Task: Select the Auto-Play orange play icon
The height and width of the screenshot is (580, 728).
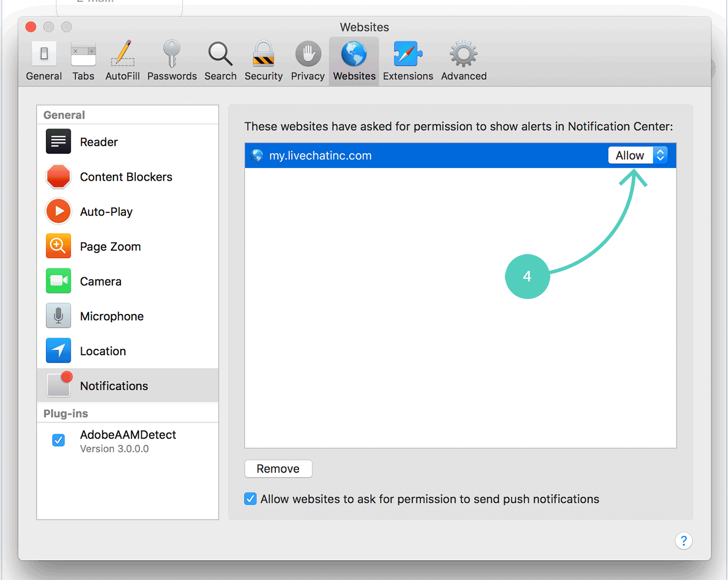Action: [58, 211]
